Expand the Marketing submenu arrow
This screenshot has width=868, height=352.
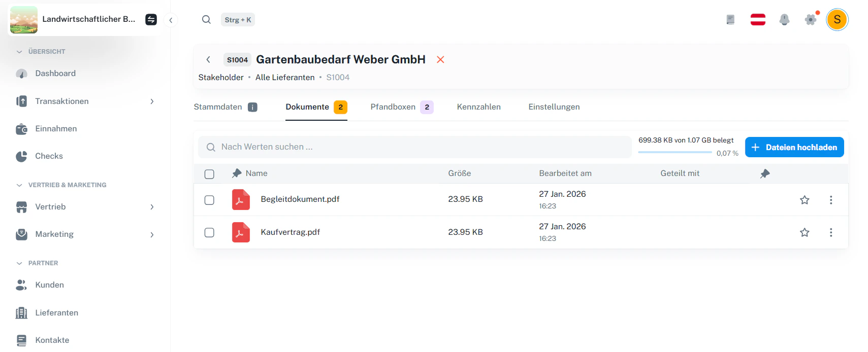[152, 235]
